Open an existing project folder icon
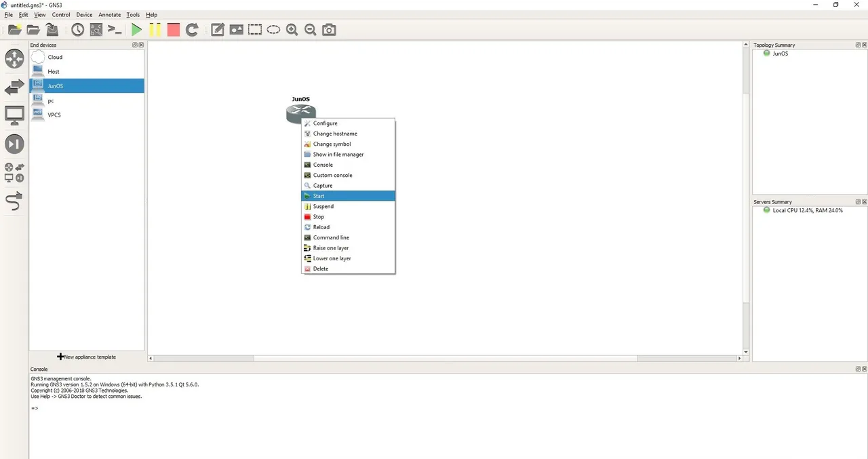Screen dimensions: 868x459 click(x=33, y=30)
